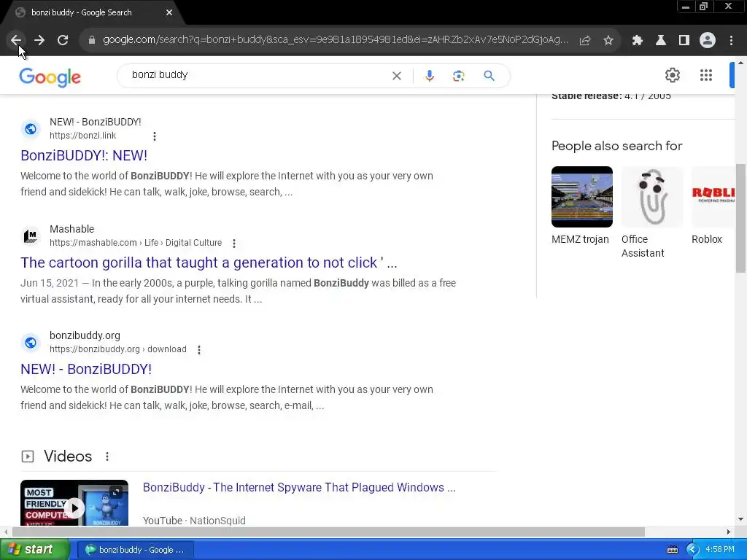Click the Mashable site favicon

coord(31,236)
